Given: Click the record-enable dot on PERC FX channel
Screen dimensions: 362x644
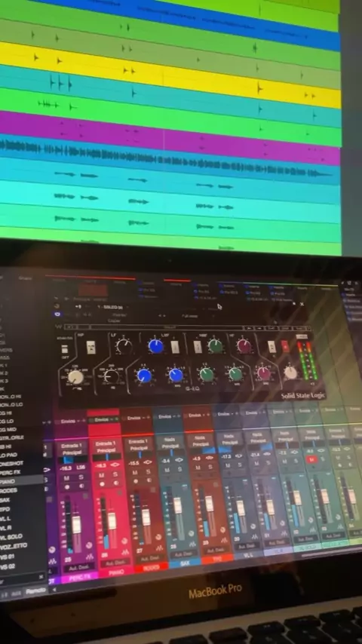Looking at the screenshot, I should (66, 486).
